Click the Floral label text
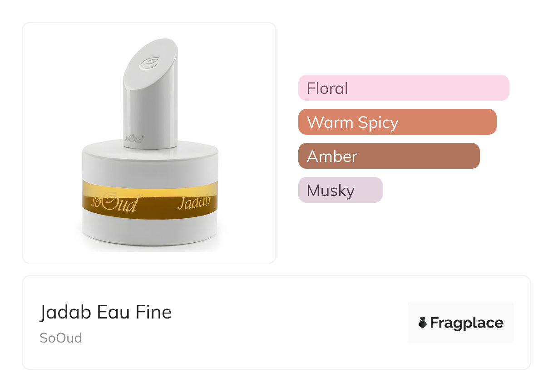Screen dimensions: 553x392 pos(327,88)
